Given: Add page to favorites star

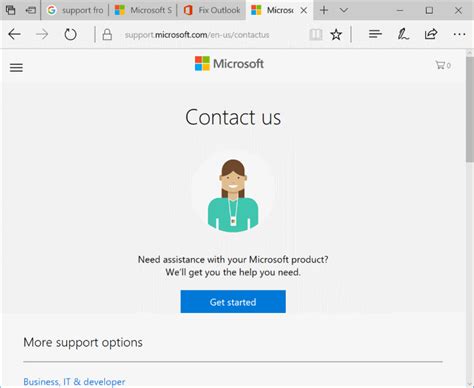Looking at the screenshot, I should [x=336, y=34].
